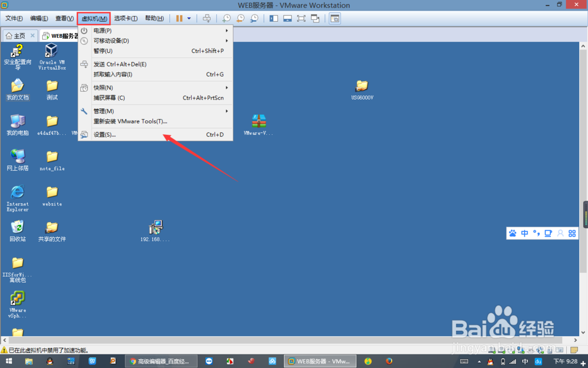Image resolution: width=588 pixels, height=368 pixels.
Task: Open the IME toolbox grid icon
Action: pos(572,233)
